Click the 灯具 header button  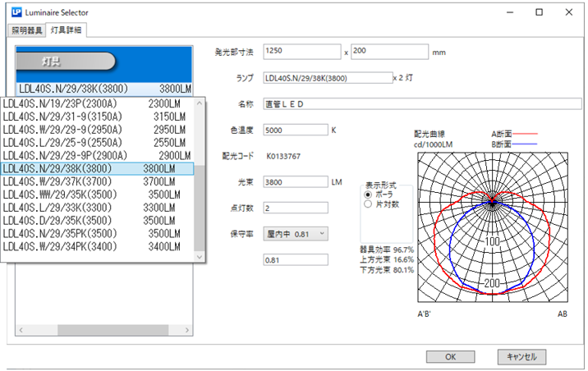click(x=67, y=61)
